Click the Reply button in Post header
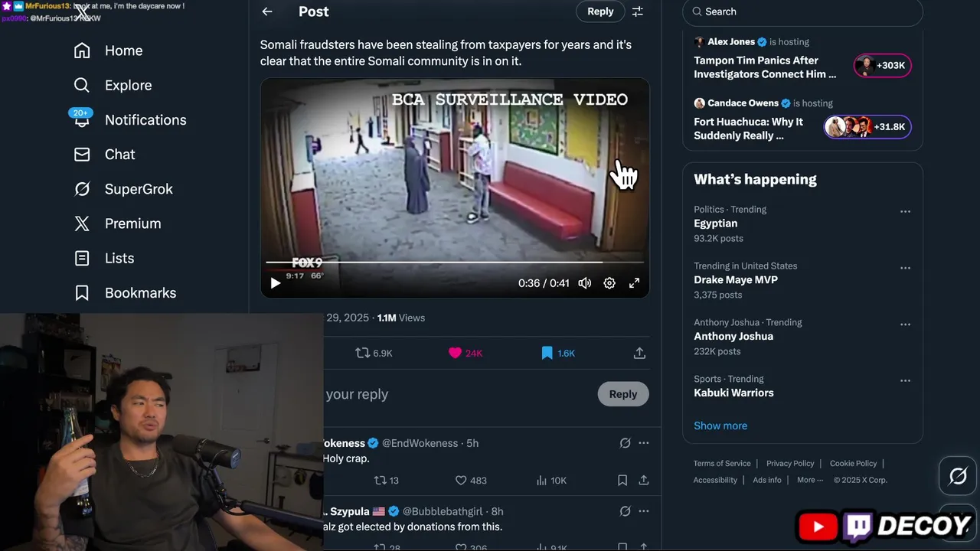Screen dimensions: 980x551 600,11
